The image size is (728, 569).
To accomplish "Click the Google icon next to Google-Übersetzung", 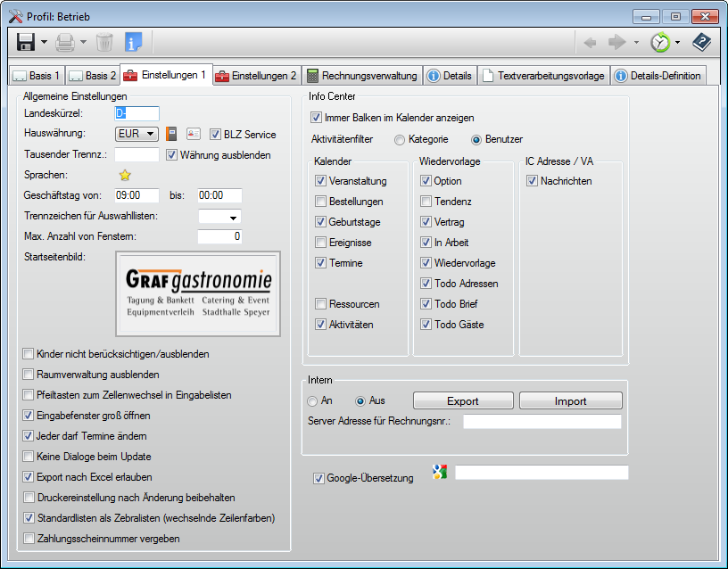I will tap(438, 473).
